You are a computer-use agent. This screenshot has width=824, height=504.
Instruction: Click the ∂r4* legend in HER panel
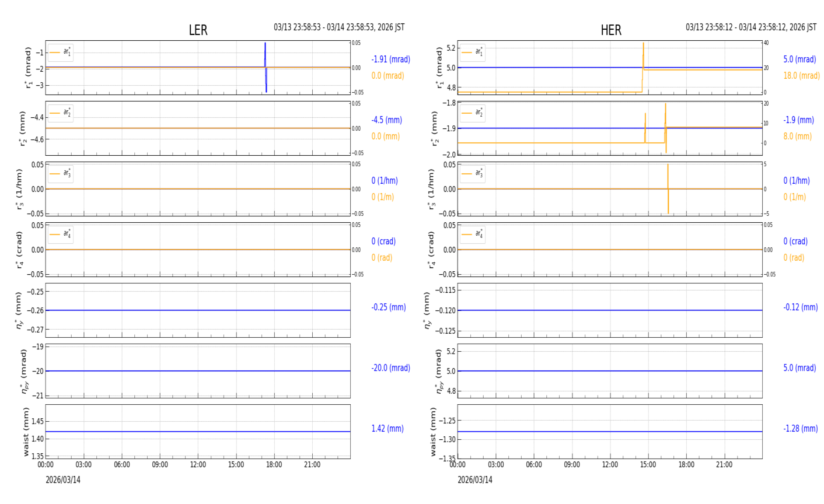click(472, 235)
